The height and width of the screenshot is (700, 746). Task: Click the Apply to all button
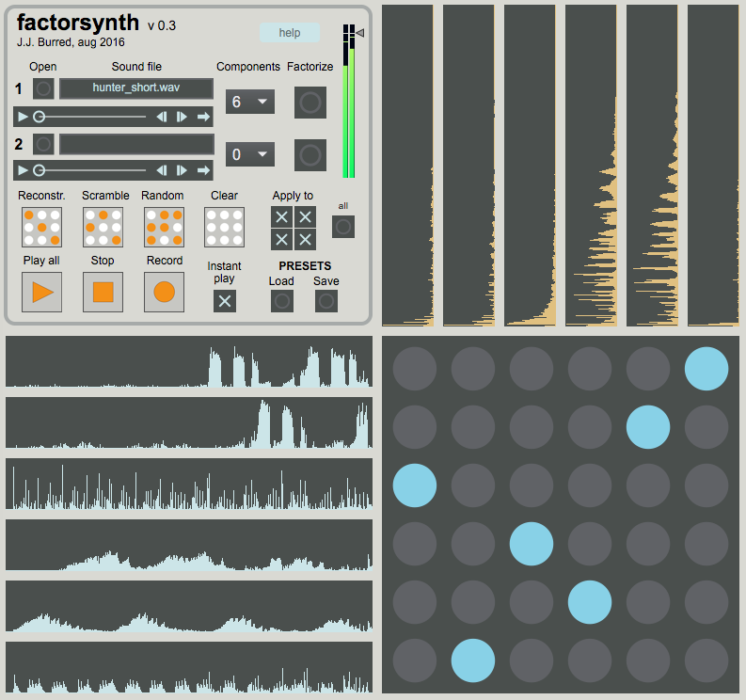coord(343,227)
